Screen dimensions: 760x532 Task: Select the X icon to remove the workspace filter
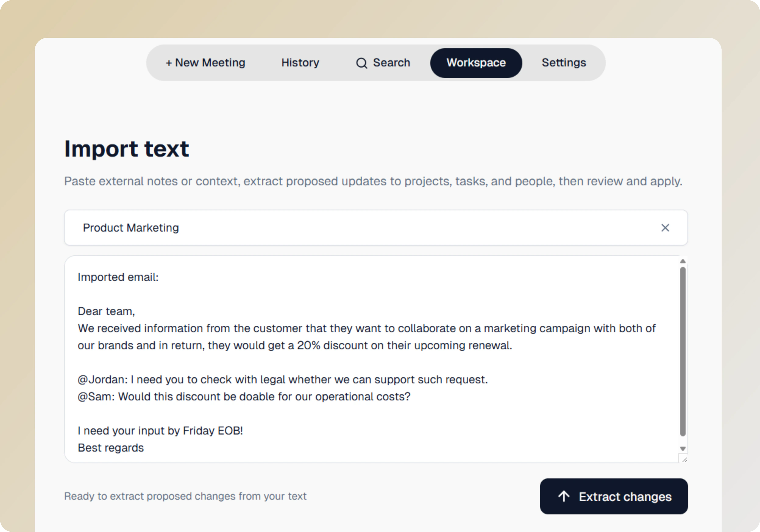(x=665, y=228)
